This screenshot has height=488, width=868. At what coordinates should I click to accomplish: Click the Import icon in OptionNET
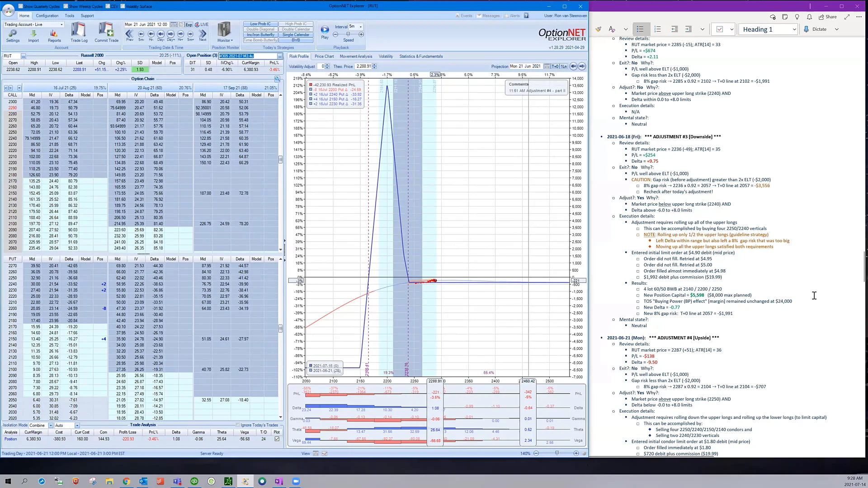click(x=33, y=36)
